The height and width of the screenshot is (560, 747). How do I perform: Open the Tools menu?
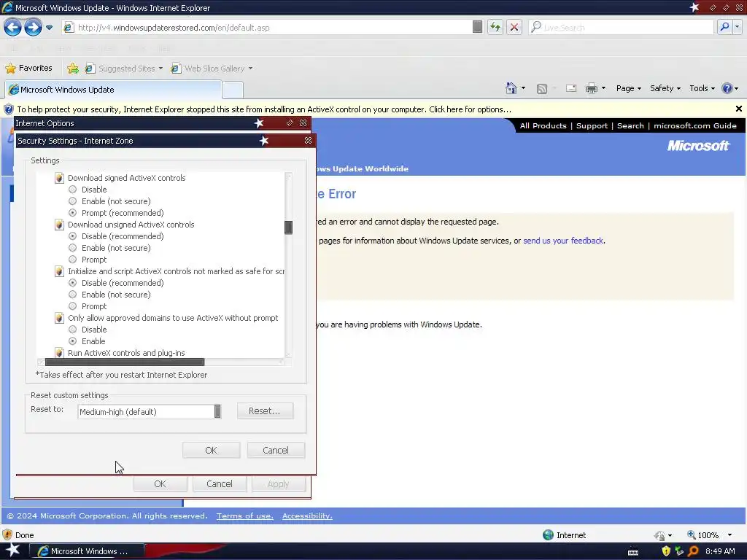(703, 88)
